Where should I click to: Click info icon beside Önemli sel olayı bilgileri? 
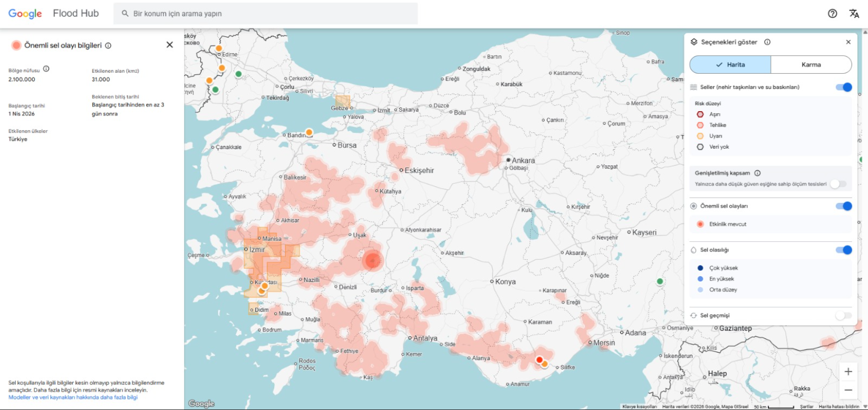[108, 46]
